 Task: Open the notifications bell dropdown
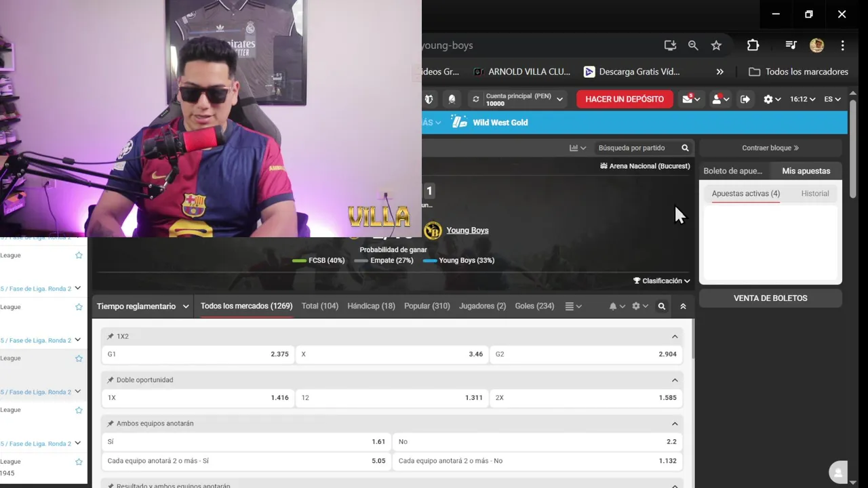[616, 306]
